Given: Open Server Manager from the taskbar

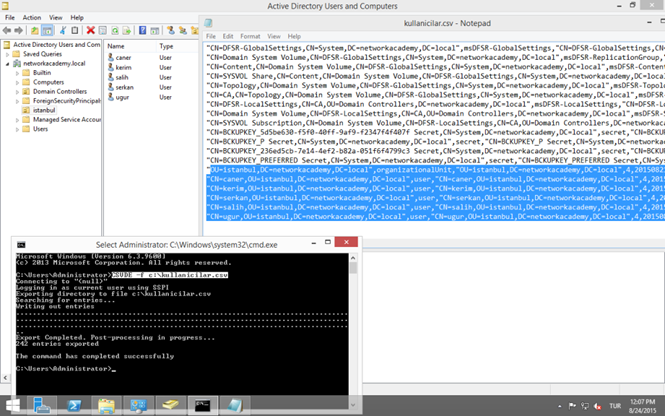Looking at the screenshot, I should coord(42,406).
